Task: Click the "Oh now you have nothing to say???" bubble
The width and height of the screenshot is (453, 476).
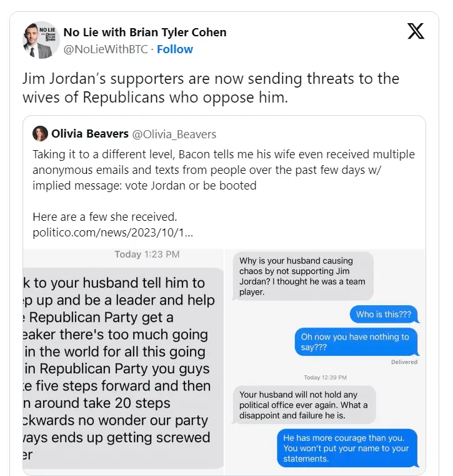Action: (x=355, y=342)
